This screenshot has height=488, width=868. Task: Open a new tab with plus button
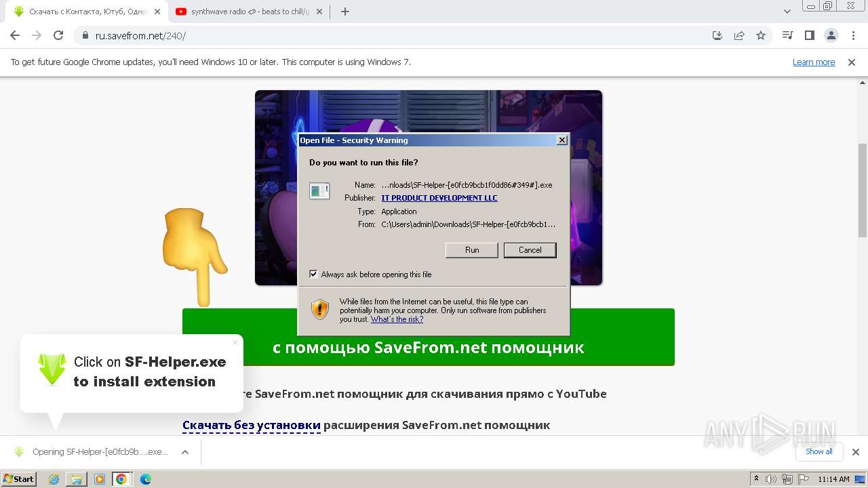pos(344,12)
